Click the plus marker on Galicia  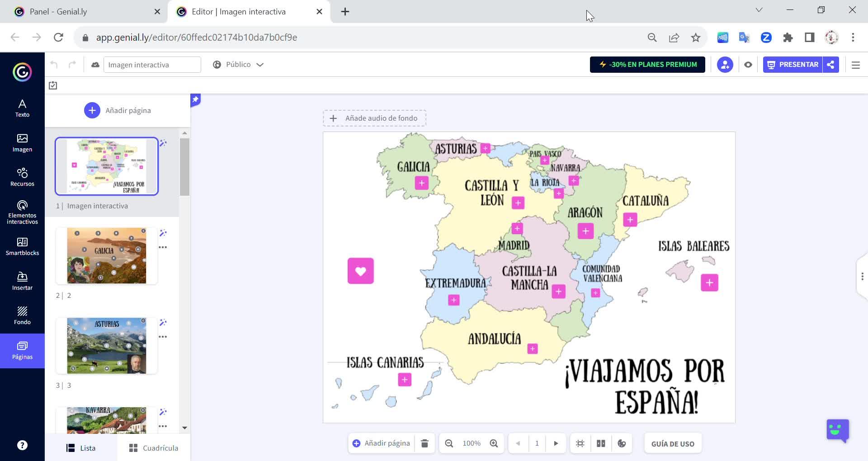tap(422, 183)
